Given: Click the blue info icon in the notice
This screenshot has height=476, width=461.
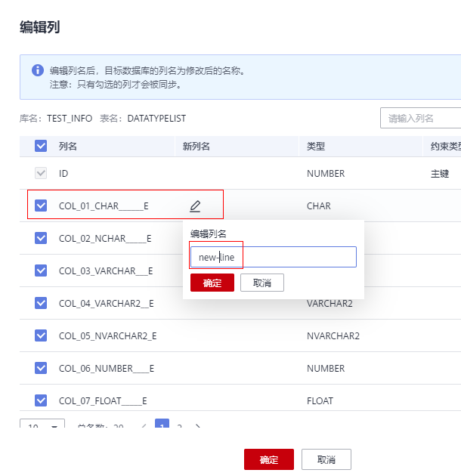Looking at the screenshot, I should point(37,70).
